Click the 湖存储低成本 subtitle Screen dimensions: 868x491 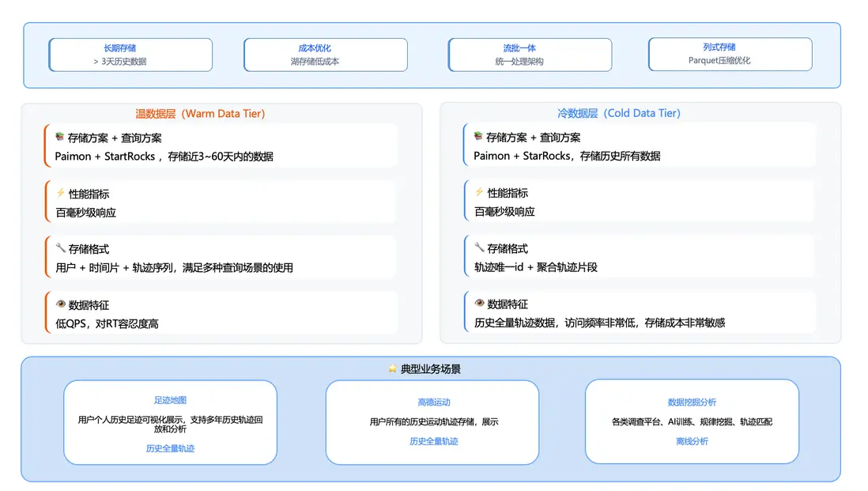(x=315, y=62)
